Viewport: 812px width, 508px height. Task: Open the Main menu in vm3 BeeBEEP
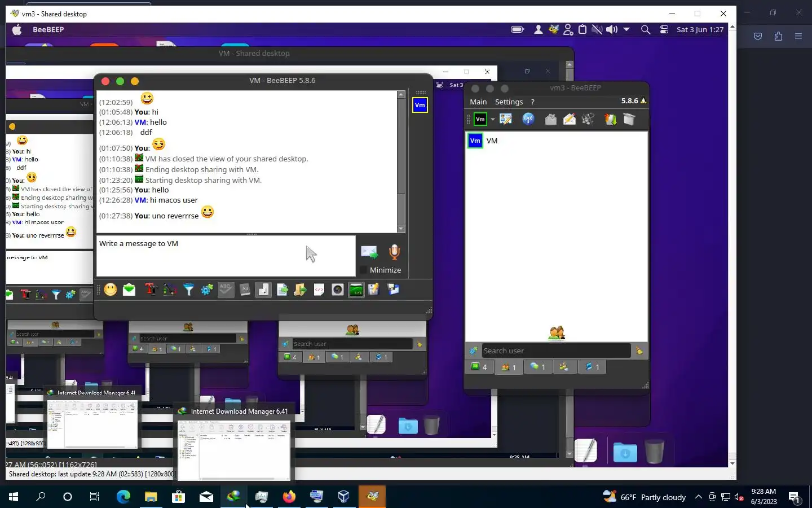point(478,102)
